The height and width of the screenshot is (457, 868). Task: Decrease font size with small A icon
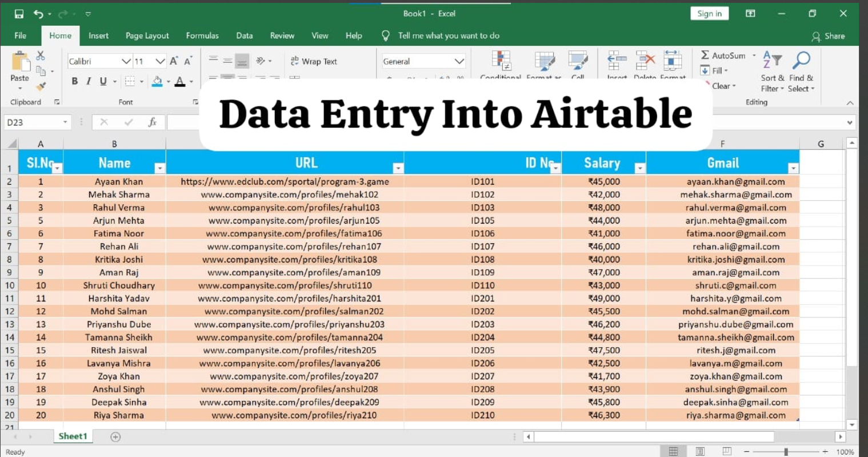click(188, 61)
